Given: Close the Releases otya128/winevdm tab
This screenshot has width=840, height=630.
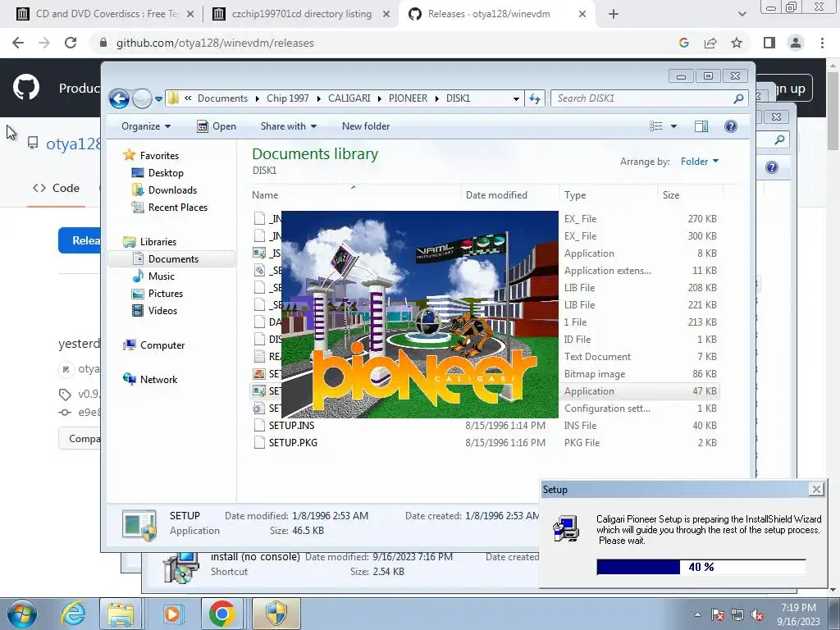Looking at the screenshot, I should (x=582, y=15).
